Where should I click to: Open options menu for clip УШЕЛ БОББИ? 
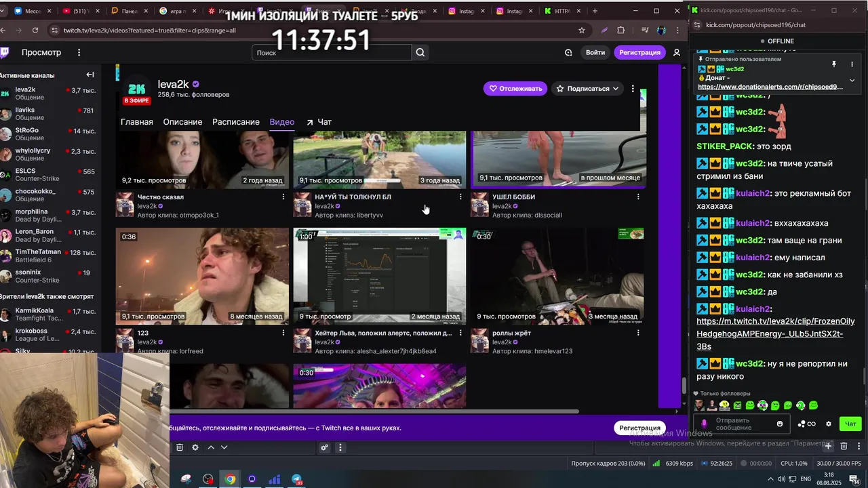[638, 197]
